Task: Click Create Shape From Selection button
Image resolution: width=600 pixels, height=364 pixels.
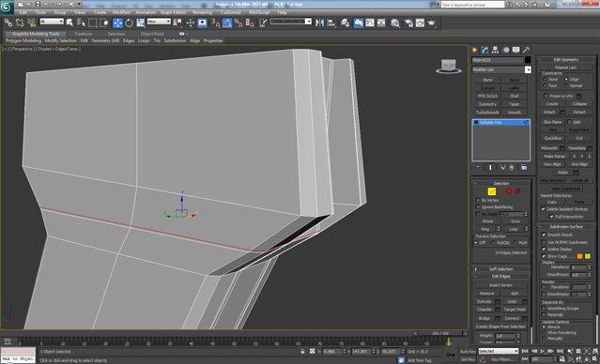Action: (500, 326)
